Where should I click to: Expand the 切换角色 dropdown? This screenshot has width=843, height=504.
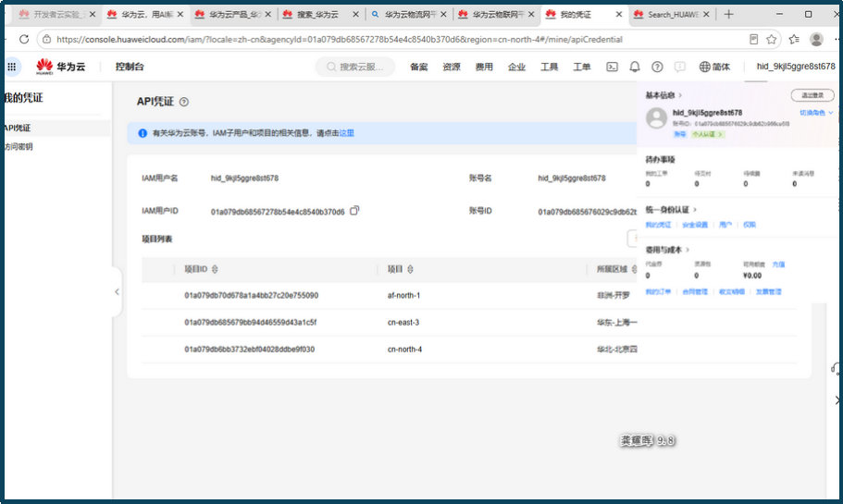pos(816,113)
